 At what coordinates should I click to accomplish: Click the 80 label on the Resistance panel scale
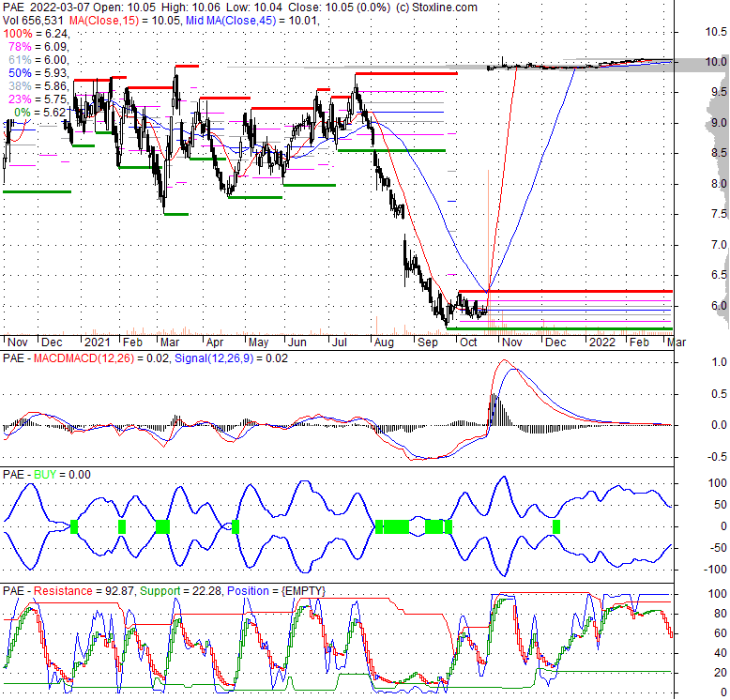(x=721, y=614)
